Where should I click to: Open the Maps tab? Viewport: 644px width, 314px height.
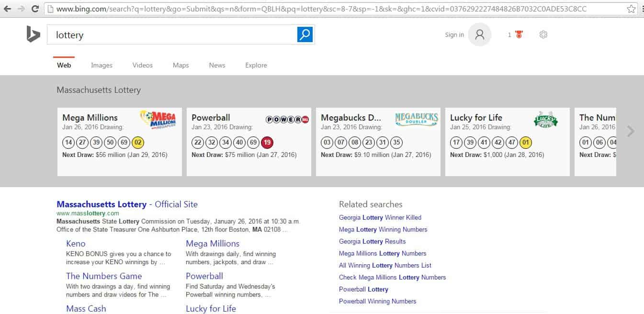click(181, 65)
